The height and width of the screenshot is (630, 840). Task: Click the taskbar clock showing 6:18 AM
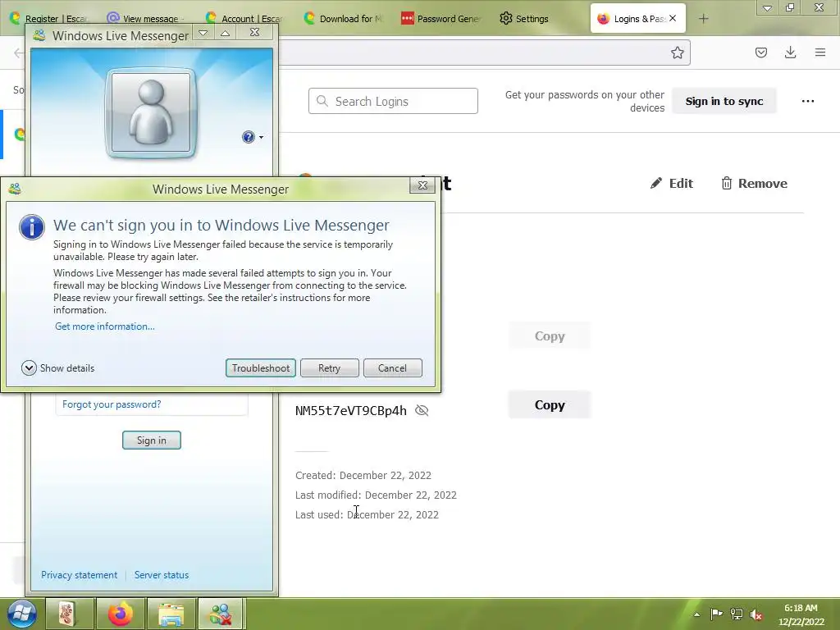tap(801, 608)
